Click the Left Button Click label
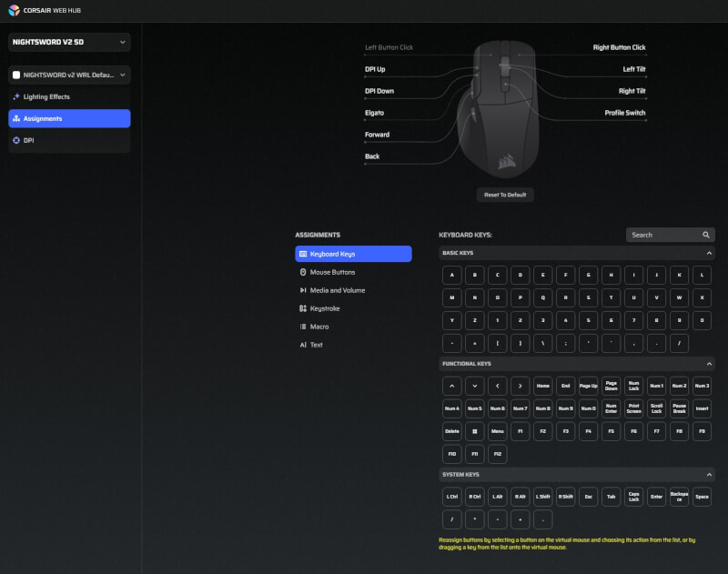This screenshot has height=574, width=728. click(389, 47)
